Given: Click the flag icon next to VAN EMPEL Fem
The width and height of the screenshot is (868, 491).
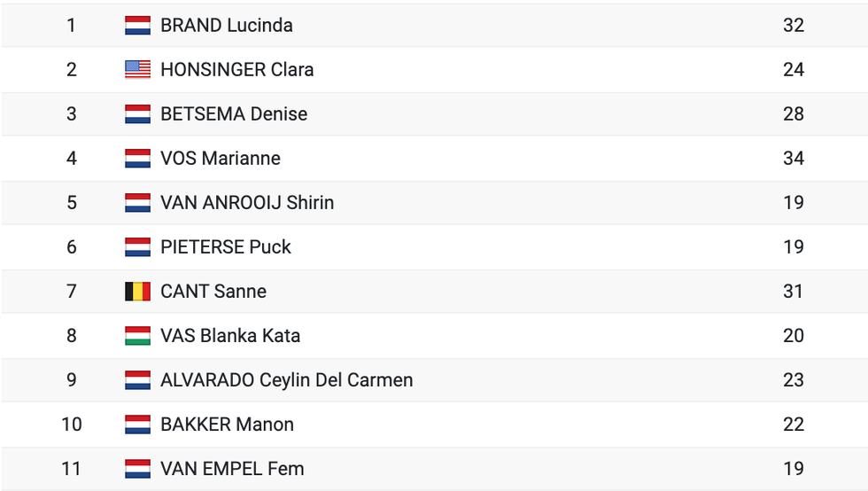Looking at the screenshot, I should [x=137, y=469].
